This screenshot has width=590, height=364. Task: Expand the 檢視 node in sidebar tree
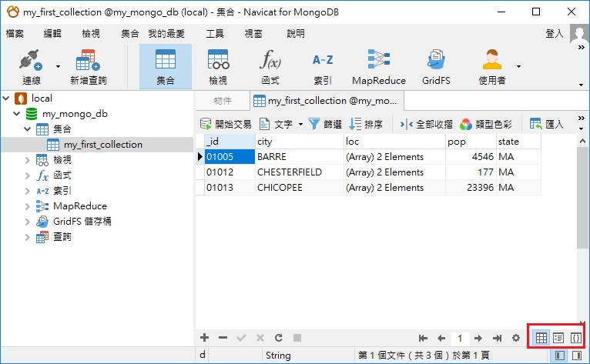click(28, 160)
